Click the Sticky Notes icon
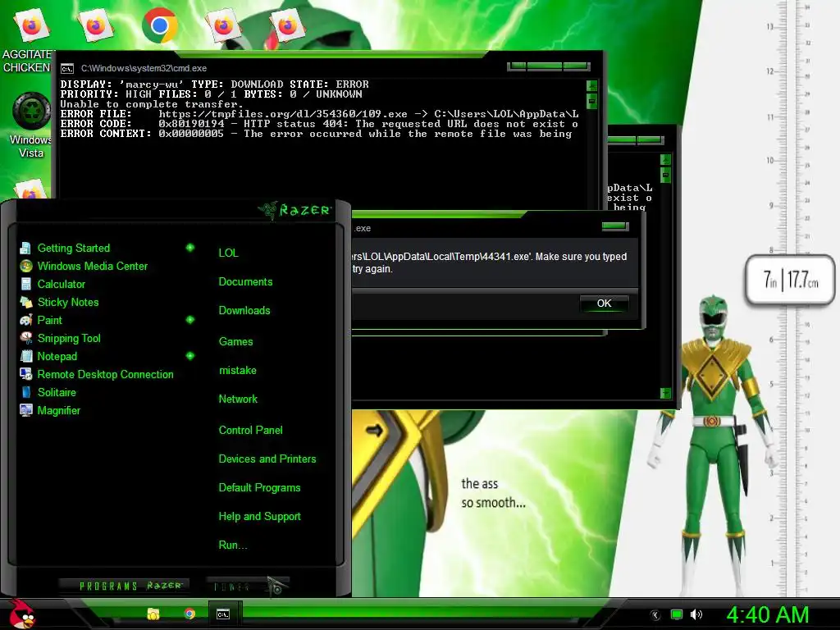Viewport: 840px width, 630px height. (x=25, y=302)
